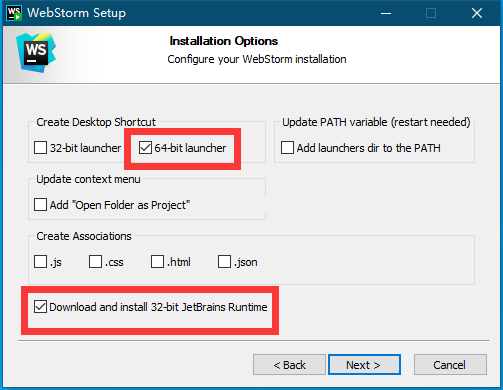Associate .js files with WebStorm
Screen dimensions: 503x390
[x=40, y=262]
